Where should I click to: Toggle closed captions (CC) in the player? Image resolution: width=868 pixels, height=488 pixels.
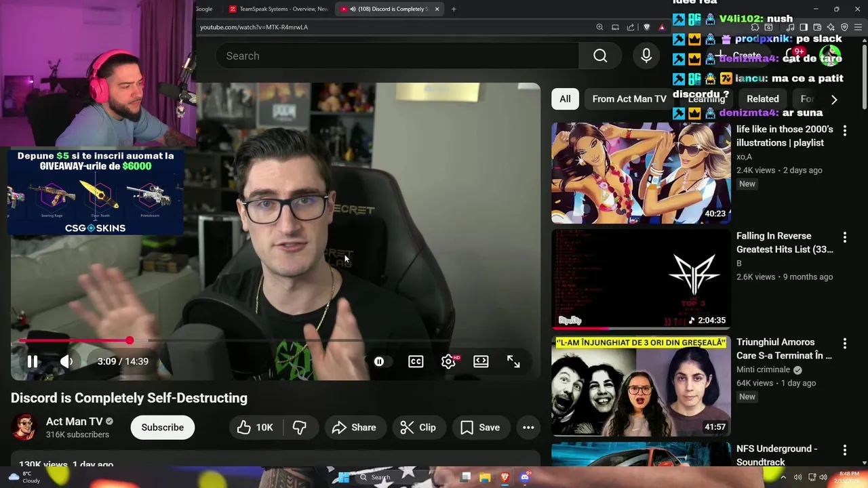point(416,361)
